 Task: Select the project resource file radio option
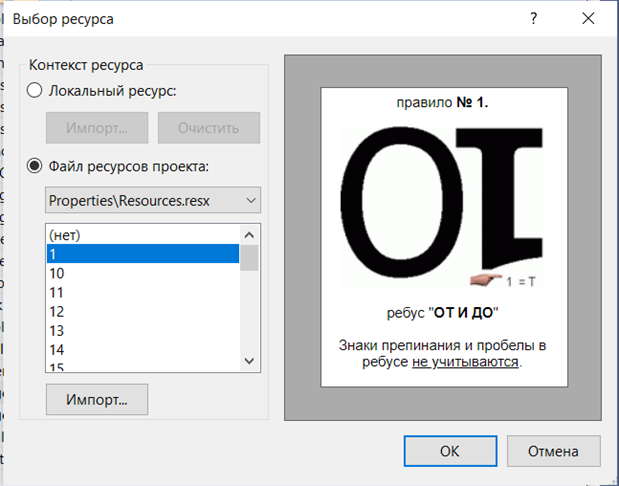[x=35, y=165]
